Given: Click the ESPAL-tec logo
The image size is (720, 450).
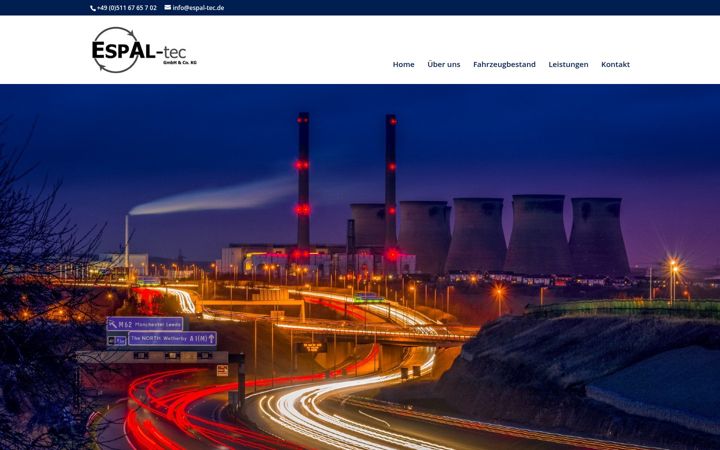Looking at the screenshot, I should coord(144,50).
